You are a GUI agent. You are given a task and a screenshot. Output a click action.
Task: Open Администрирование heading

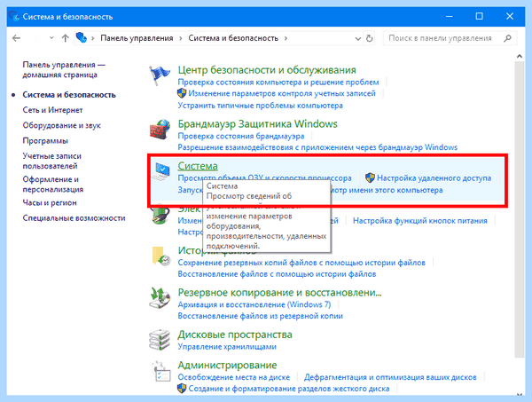[227, 366]
